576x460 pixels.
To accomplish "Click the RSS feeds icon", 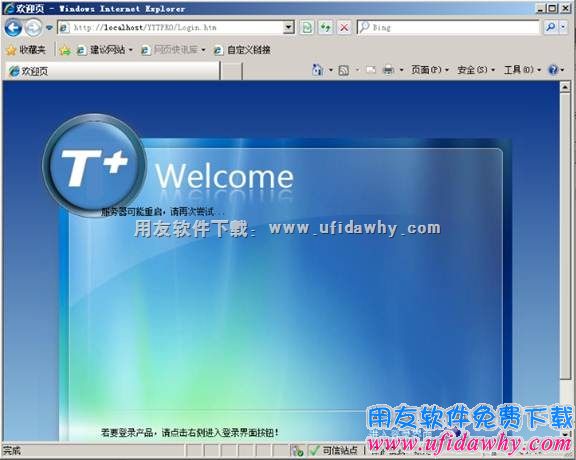I will tap(343, 70).
